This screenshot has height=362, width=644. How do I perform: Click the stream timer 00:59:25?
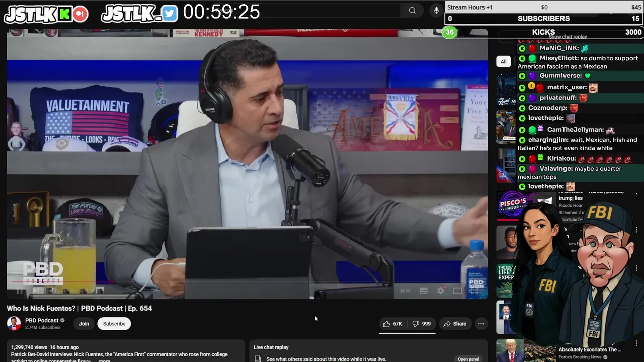221,12
